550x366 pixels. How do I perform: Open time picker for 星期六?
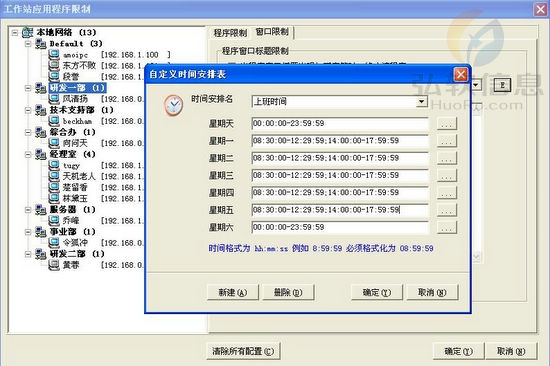click(447, 227)
